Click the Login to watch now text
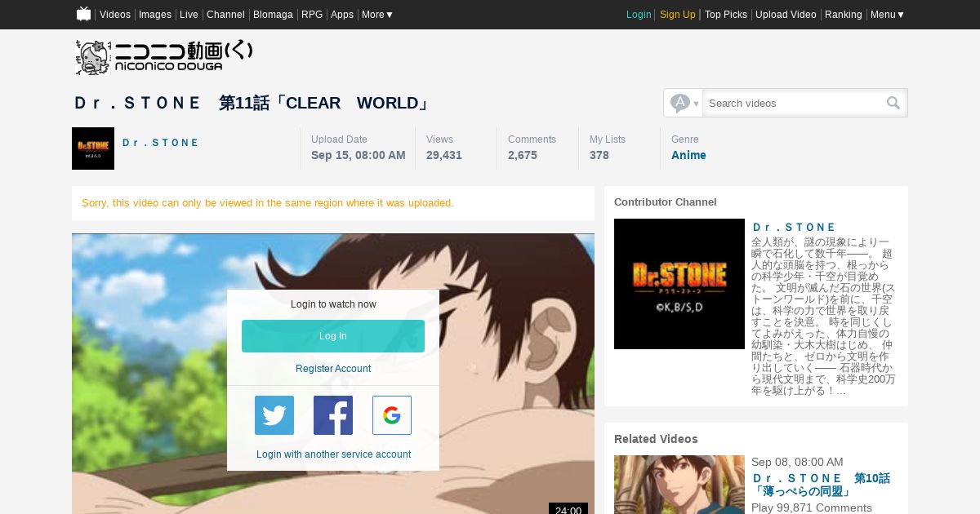The image size is (980, 514). tap(333, 304)
